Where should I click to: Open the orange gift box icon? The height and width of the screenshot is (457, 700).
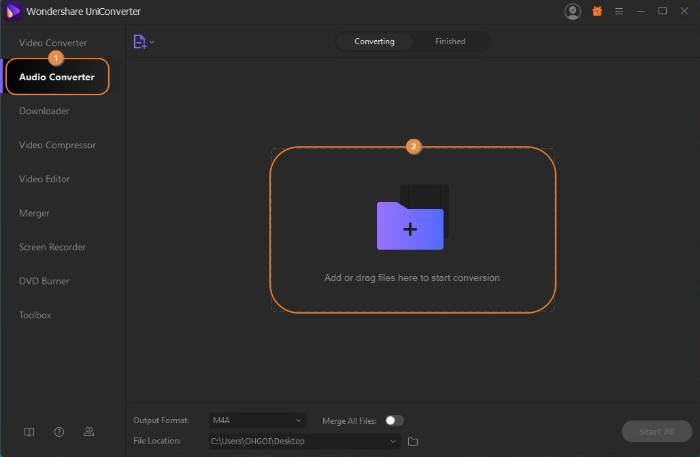(x=597, y=11)
